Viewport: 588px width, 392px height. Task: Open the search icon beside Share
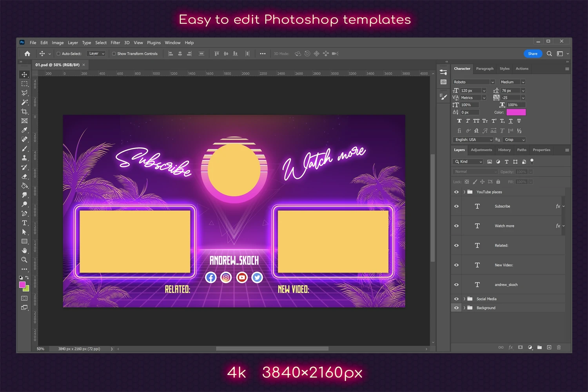(x=549, y=54)
